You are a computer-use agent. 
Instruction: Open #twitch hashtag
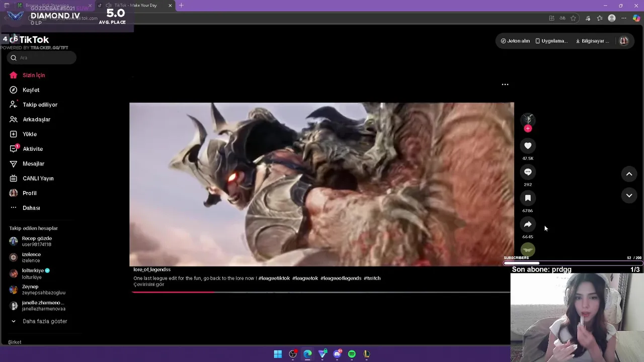coord(372,278)
